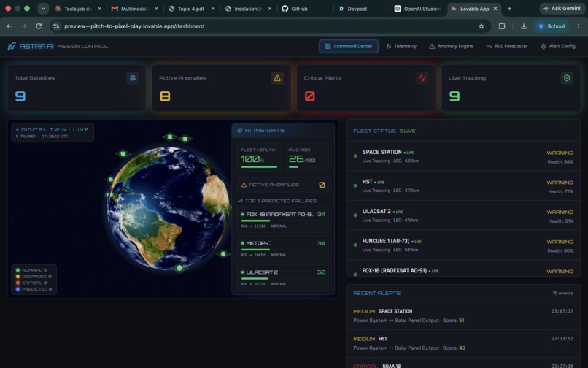Reload the page
Viewport: 588px width, 368px height.
(39, 26)
